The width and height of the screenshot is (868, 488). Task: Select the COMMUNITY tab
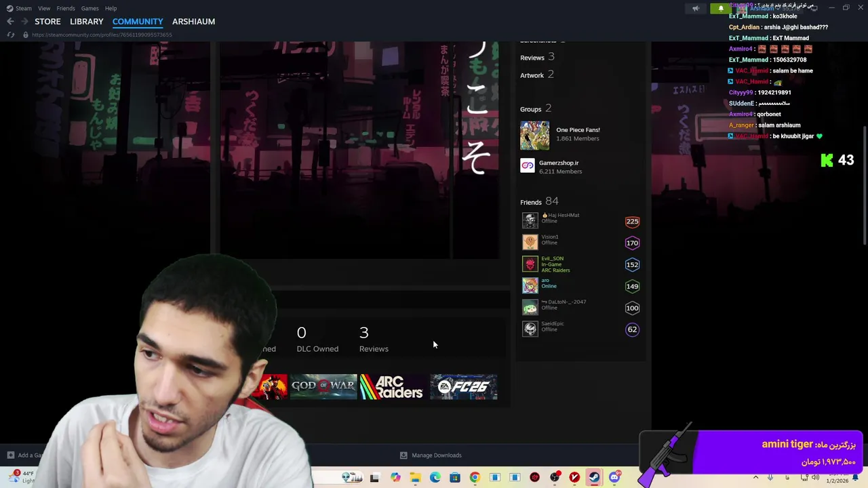coord(138,22)
